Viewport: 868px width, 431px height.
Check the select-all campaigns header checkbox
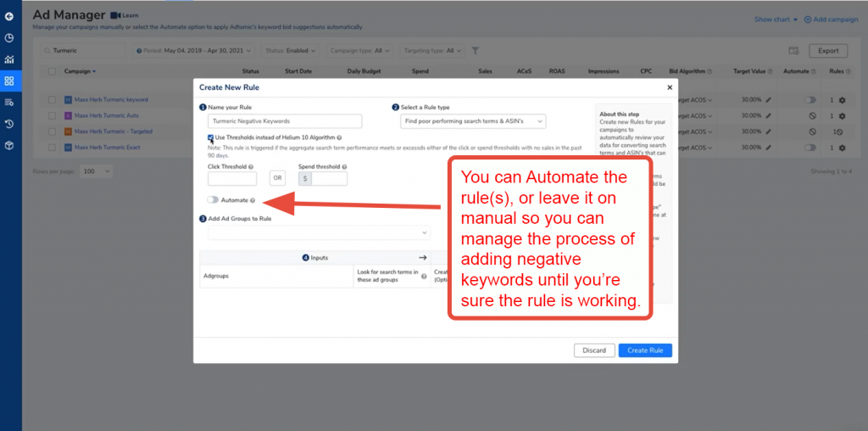[x=52, y=71]
